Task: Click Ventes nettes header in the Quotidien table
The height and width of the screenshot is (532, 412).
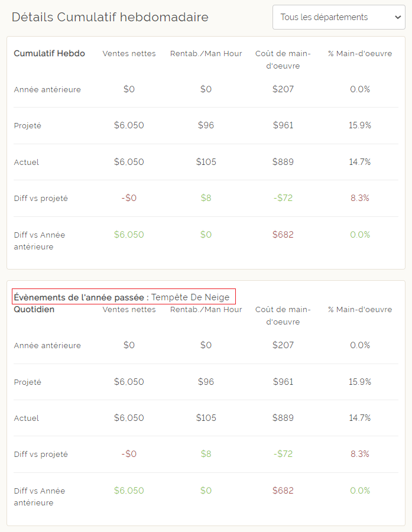Action: point(129,309)
